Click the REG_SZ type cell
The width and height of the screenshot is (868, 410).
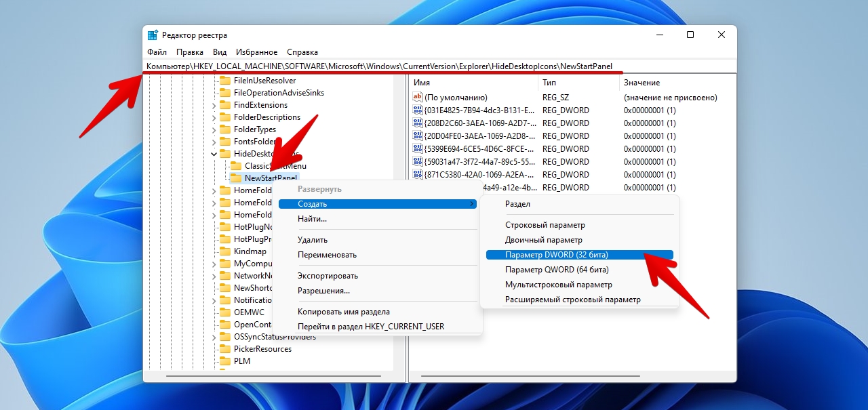point(556,98)
